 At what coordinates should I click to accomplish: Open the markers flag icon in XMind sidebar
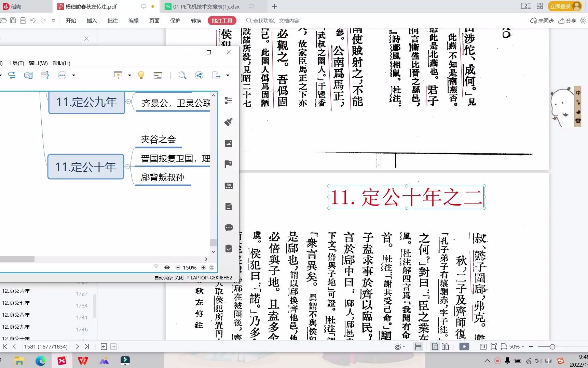(229, 164)
